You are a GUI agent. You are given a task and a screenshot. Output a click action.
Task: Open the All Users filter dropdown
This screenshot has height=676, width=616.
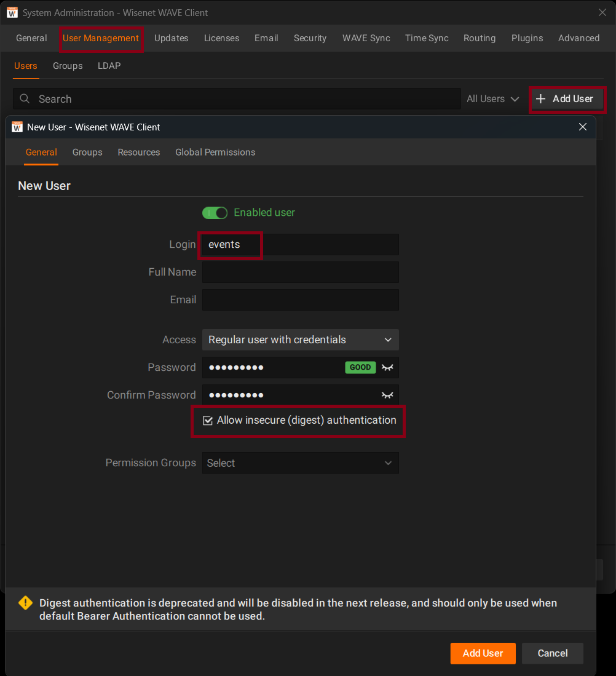[492, 99]
